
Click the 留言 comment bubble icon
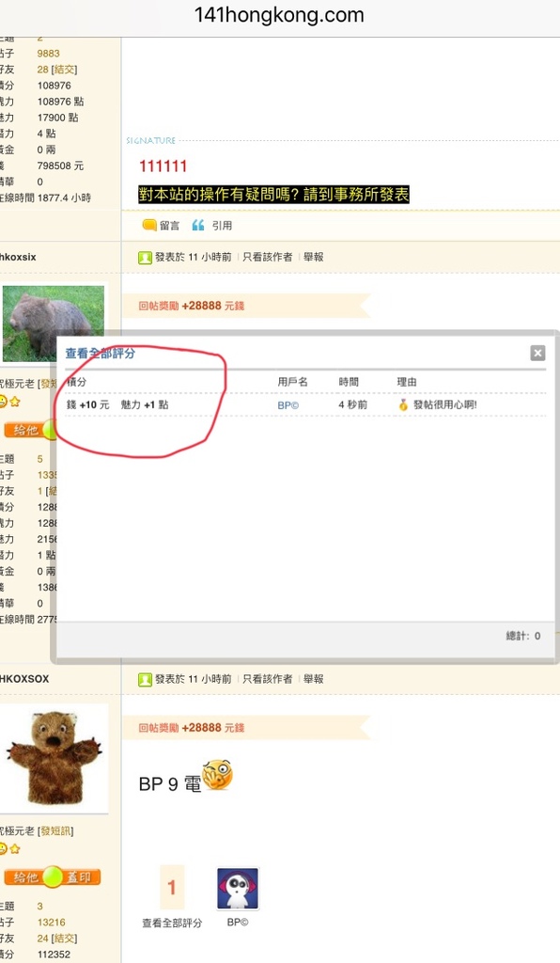click(x=149, y=226)
